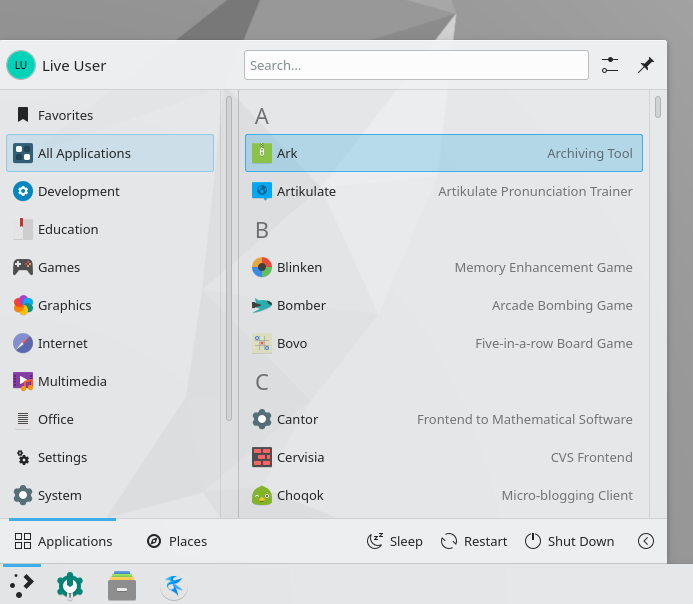Open Cervisia CVS frontend

coord(444,457)
